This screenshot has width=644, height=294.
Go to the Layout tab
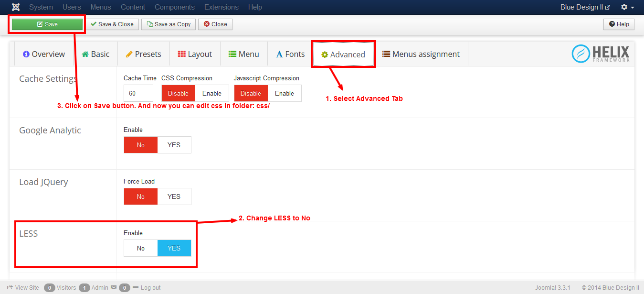(x=195, y=54)
